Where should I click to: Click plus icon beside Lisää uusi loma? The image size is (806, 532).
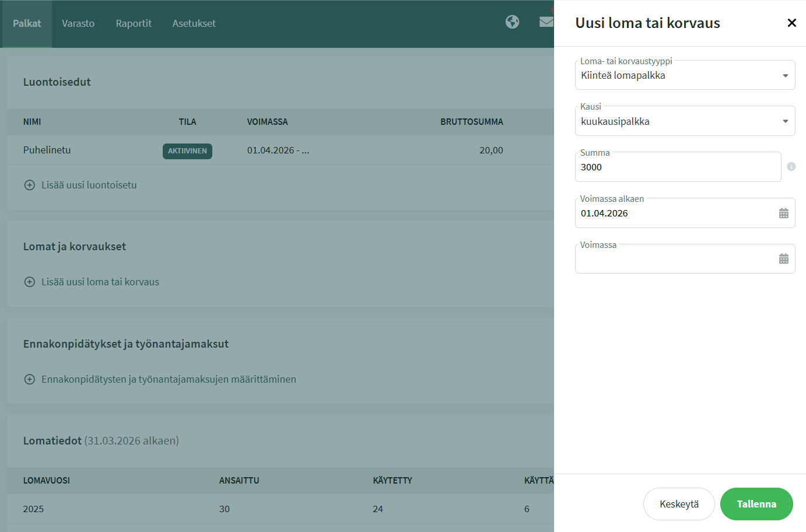coord(30,282)
